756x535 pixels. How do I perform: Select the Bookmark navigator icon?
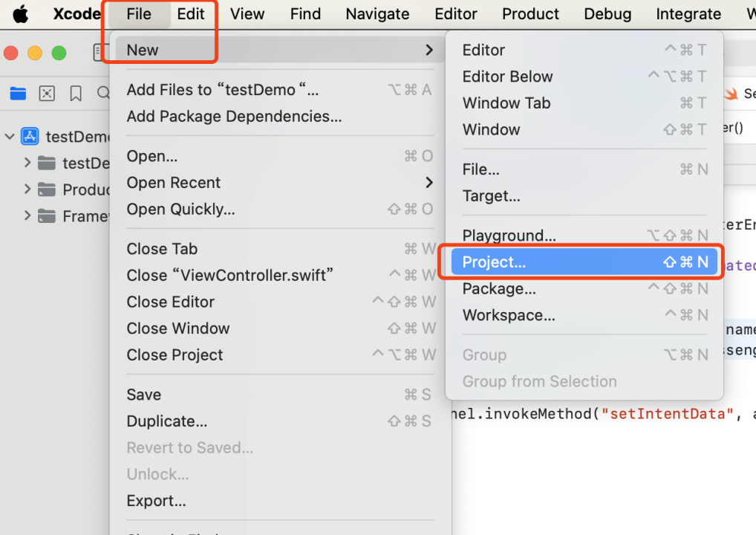(x=76, y=93)
